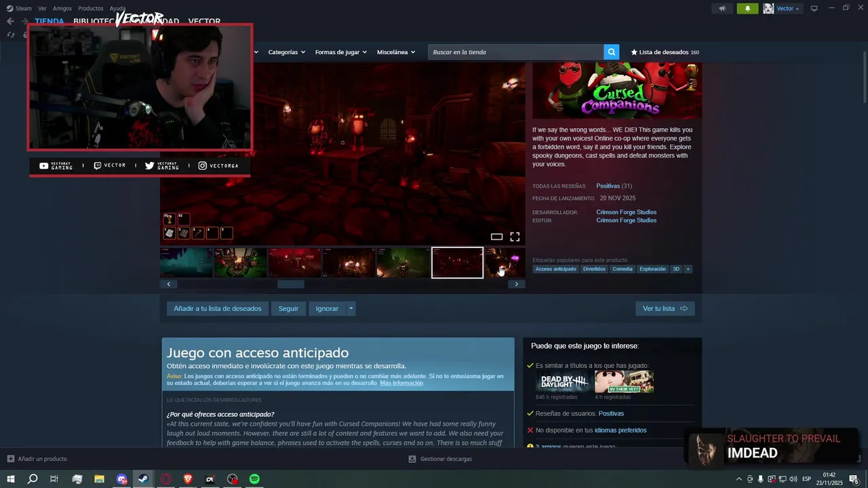
Task: Expand the Miscelánea dropdown
Action: (x=396, y=52)
